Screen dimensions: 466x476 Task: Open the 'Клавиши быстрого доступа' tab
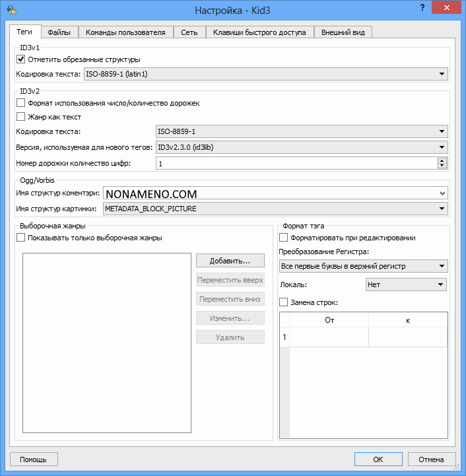[x=259, y=32]
